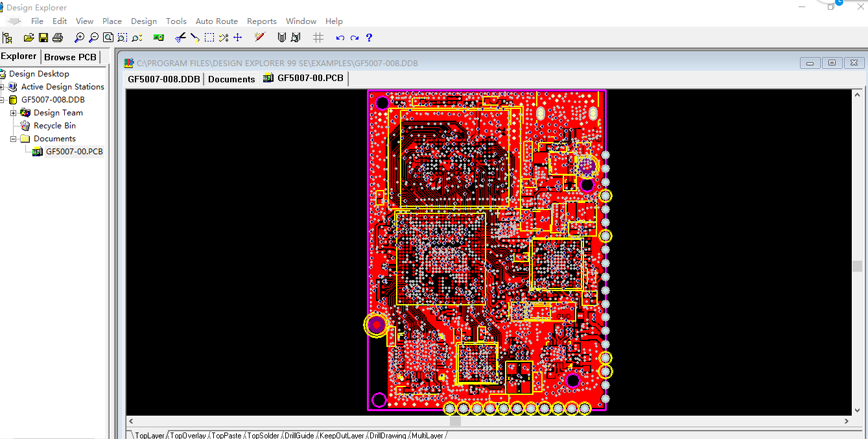Save the document with the floppy icon
Image resolution: width=868 pixels, height=439 pixels.
pyautogui.click(x=43, y=38)
